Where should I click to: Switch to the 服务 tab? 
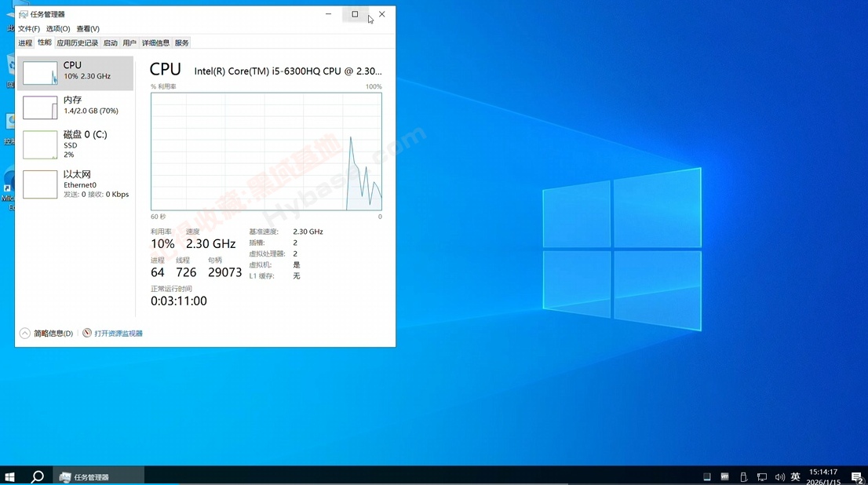tap(181, 43)
